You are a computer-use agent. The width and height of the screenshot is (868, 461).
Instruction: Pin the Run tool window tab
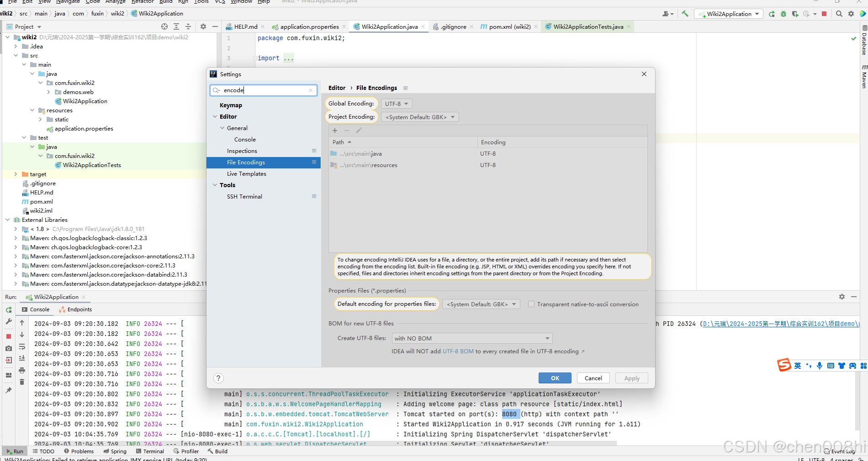point(9,390)
